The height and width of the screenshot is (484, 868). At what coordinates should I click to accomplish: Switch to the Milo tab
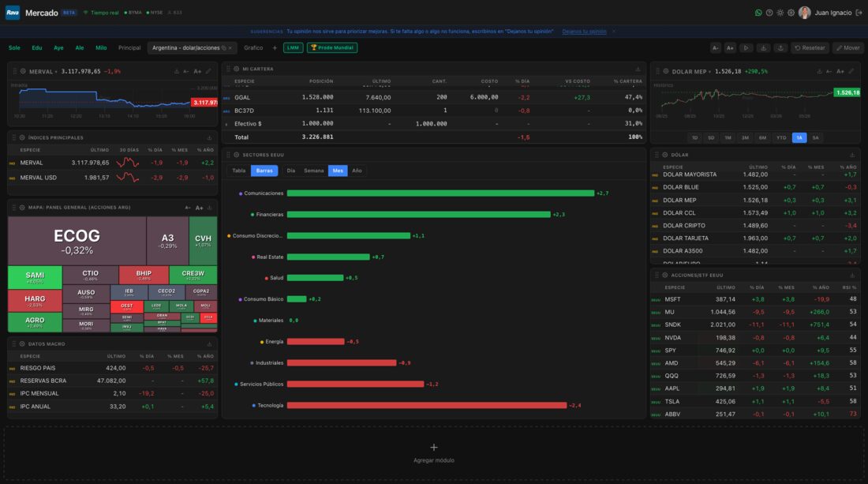(101, 48)
